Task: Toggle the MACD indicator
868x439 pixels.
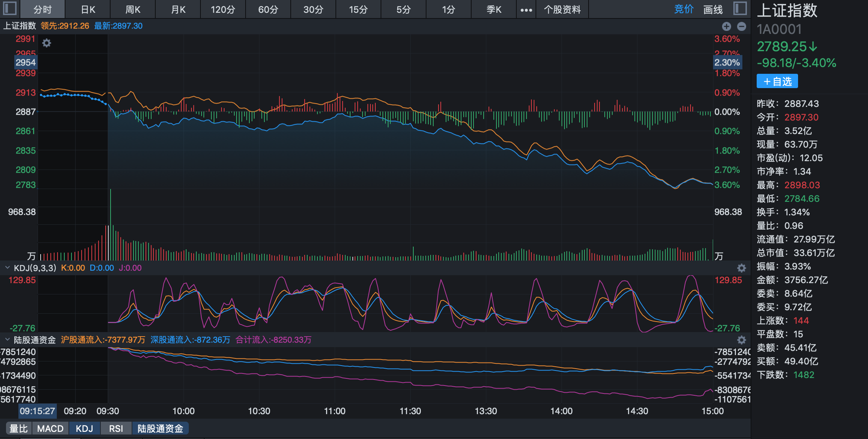Action: (50, 428)
